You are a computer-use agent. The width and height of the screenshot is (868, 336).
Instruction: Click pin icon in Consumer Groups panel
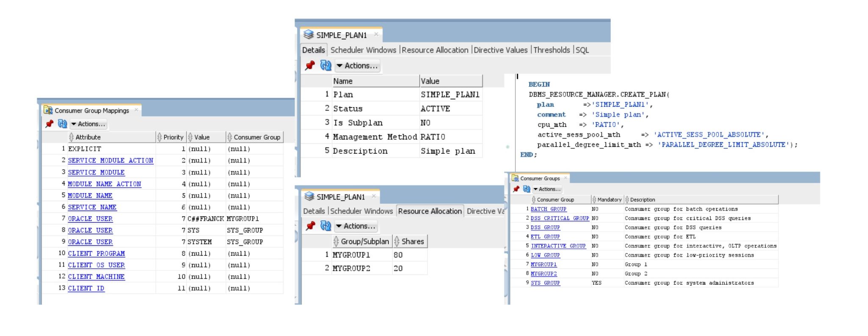tap(516, 189)
